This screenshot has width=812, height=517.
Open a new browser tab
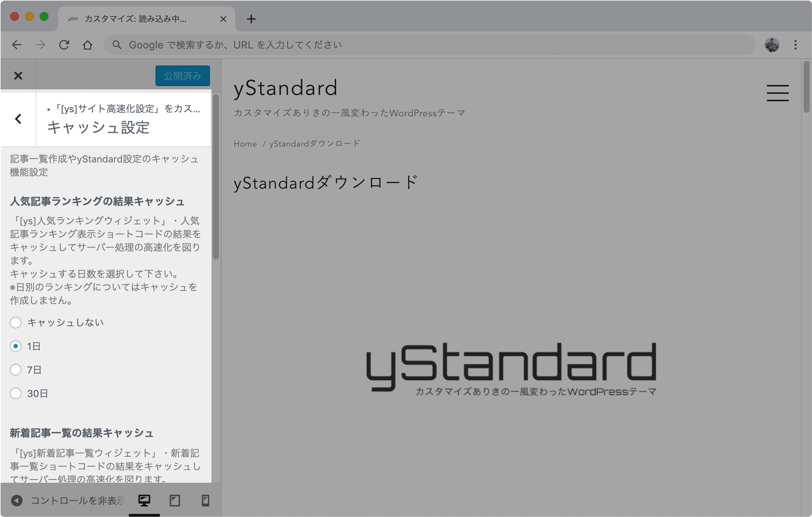click(x=251, y=19)
